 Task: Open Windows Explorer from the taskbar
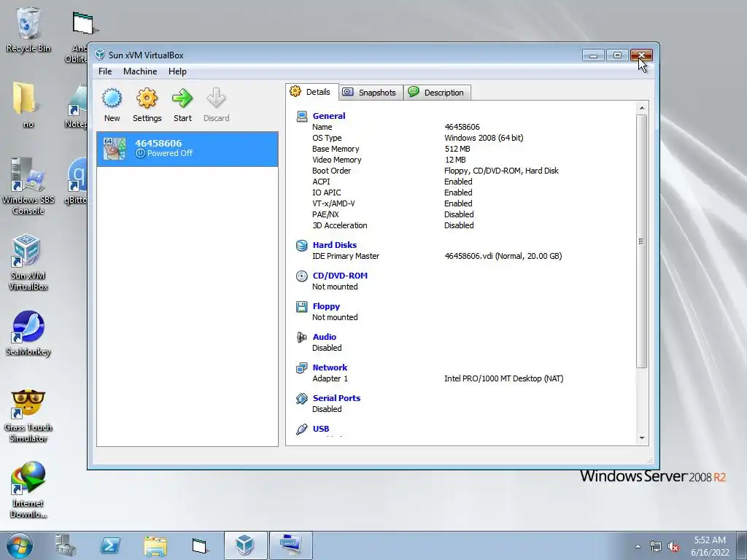tap(155, 546)
